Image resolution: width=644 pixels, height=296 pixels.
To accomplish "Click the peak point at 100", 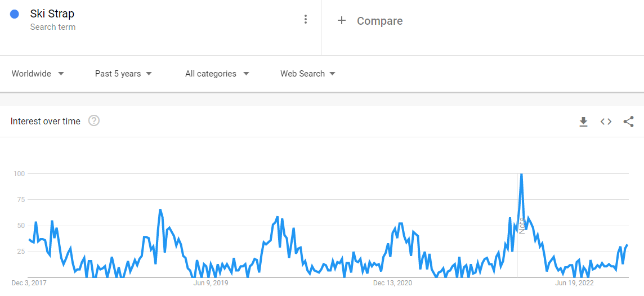I will pos(521,174).
